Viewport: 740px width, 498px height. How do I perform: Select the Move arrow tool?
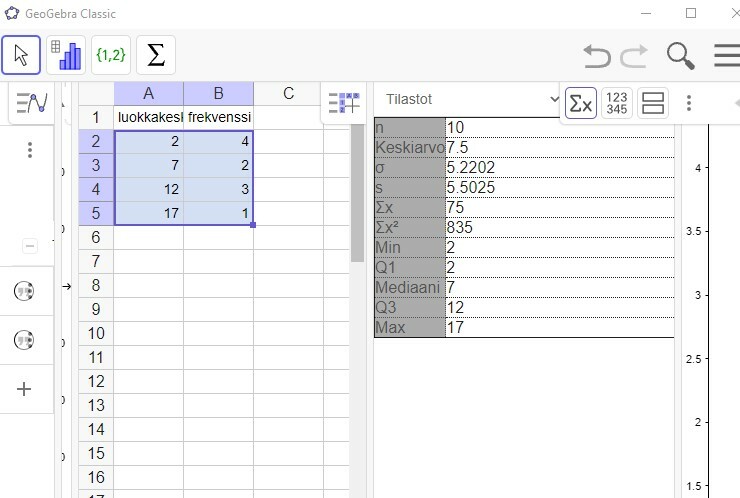click(21, 55)
